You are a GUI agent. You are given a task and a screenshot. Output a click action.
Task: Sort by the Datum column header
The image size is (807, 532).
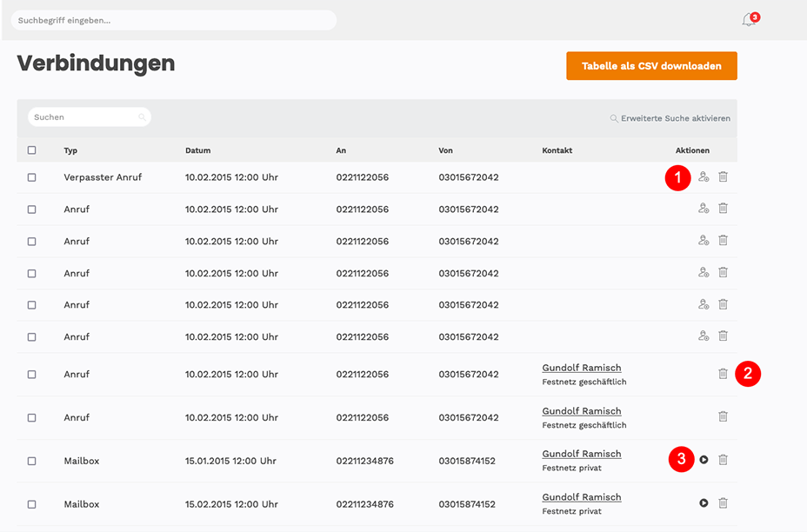point(197,150)
